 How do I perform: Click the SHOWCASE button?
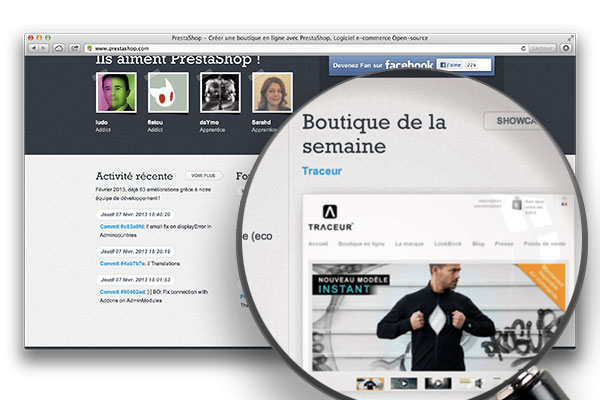tap(515, 121)
